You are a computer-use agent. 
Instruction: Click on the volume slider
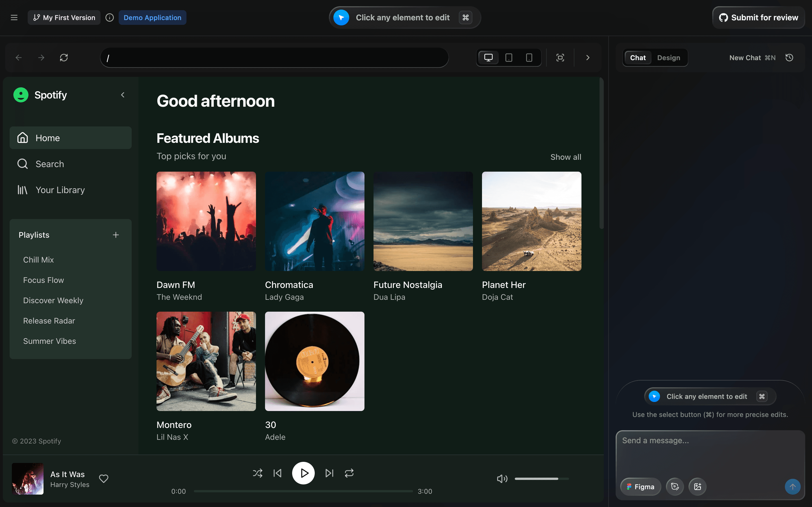tap(542, 479)
